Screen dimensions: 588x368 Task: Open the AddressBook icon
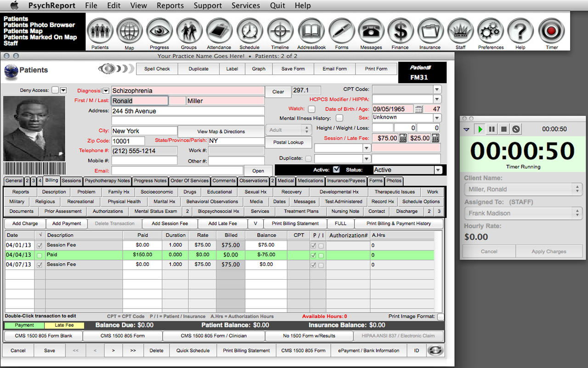[x=311, y=31]
